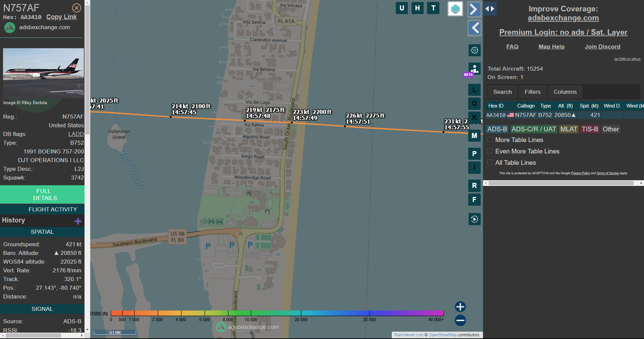Toggle the sidebar width double-arrow button

click(x=490, y=9)
